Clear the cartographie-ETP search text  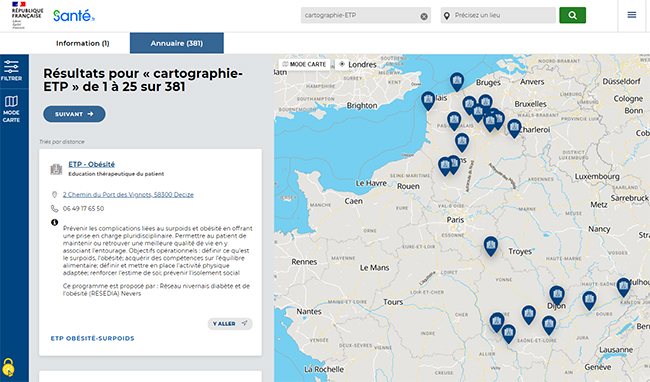click(x=424, y=17)
